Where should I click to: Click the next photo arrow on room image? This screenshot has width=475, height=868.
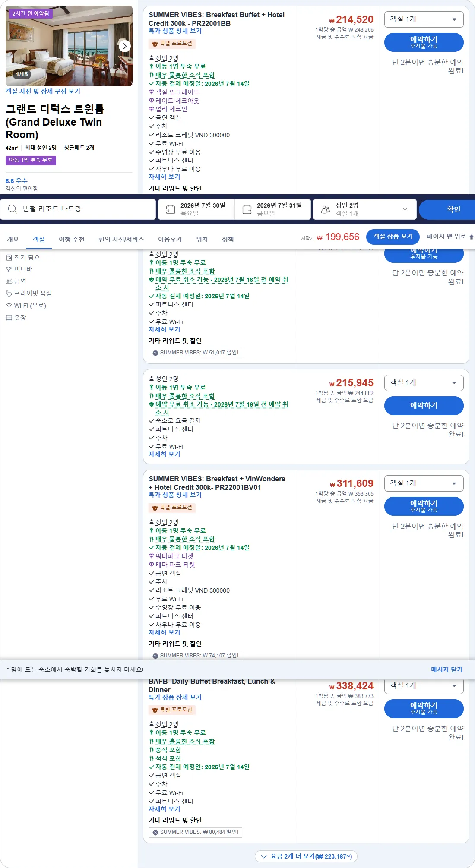[x=124, y=46]
